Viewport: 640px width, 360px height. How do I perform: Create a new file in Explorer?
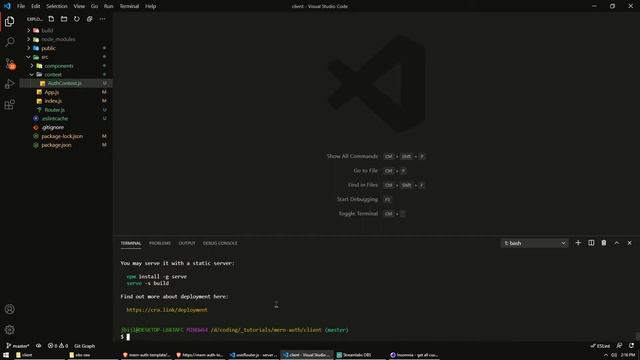pos(51,19)
